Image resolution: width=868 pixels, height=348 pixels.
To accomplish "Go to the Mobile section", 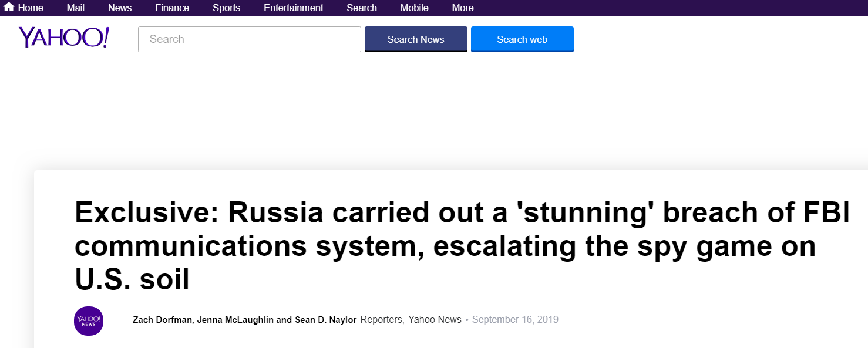I will [x=414, y=8].
